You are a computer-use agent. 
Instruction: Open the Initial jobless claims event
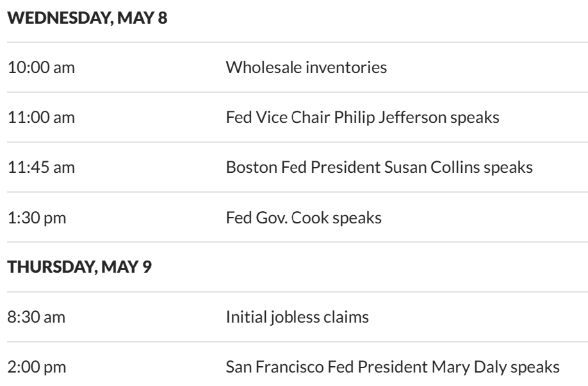point(297,317)
